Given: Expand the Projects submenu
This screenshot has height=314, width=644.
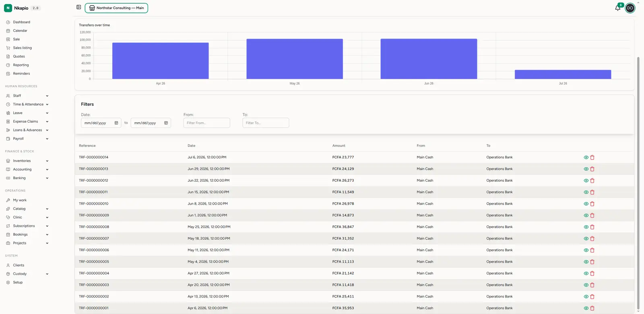Looking at the screenshot, I should pyautogui.click(x=47, y=243).
